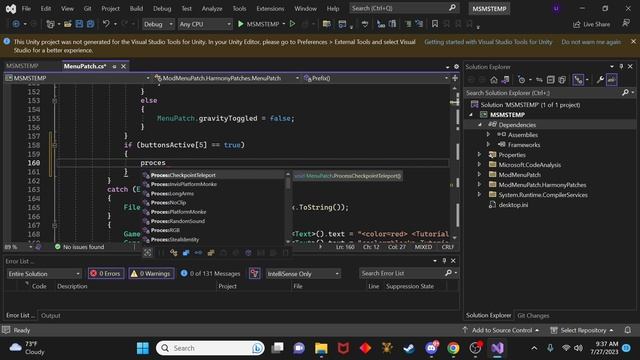Click the Save All toolbar icon

pos(90,24)
